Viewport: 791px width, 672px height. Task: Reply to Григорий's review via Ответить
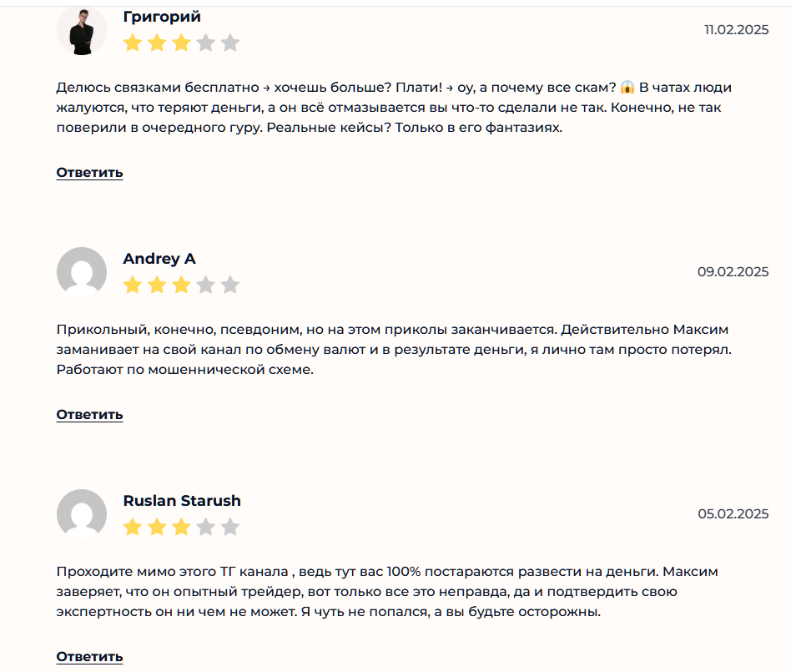coord(89,173)
